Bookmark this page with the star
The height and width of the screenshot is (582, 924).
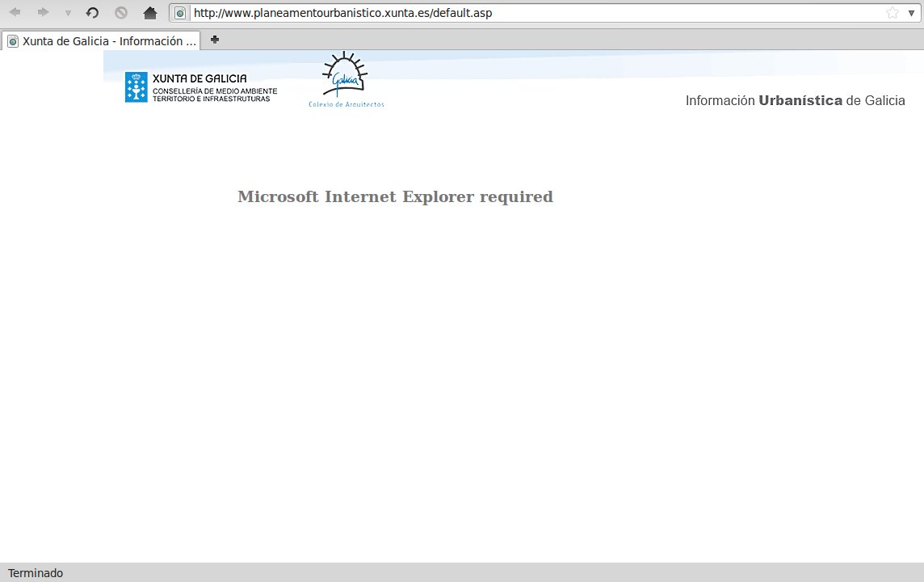[x=892, y=13]
